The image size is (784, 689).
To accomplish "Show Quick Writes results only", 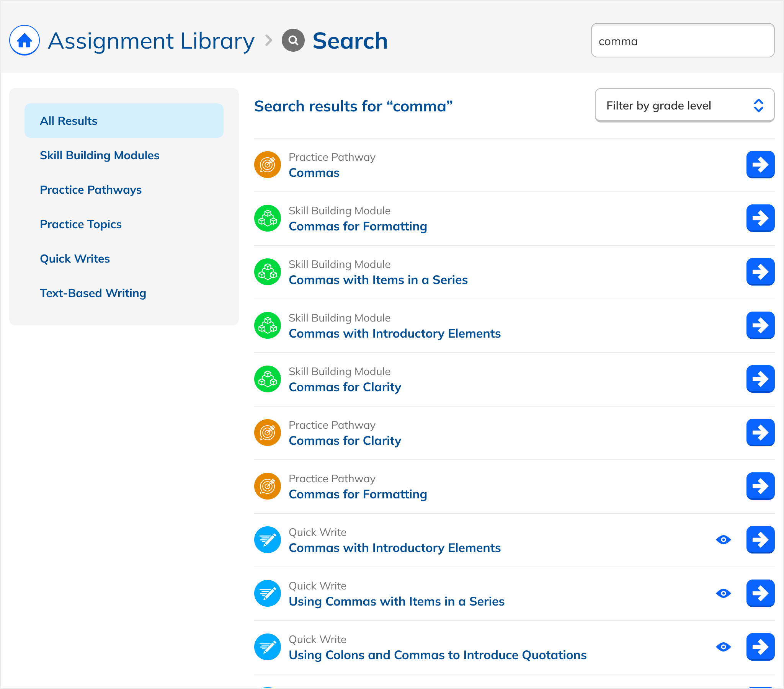I will [x=75, y=259].
